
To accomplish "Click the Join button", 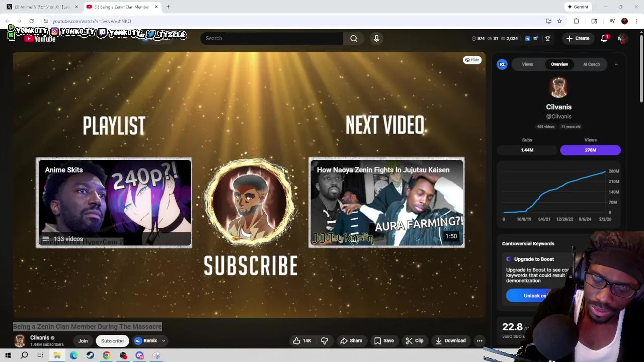I will pyautogui.click(x=83, y=341).
